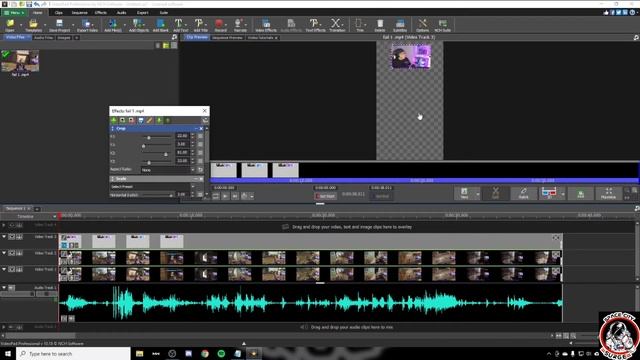
Task: Toggle keyframe button for first Crop value
Action: 200,136
